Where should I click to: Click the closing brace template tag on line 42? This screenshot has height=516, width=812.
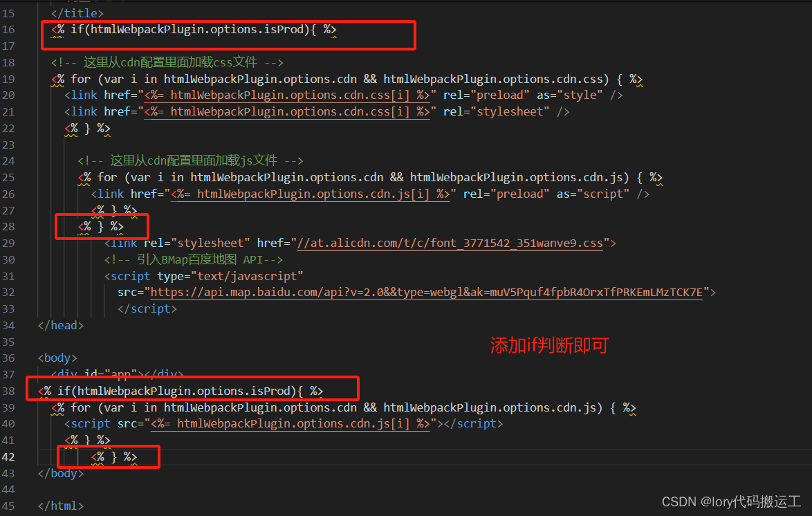coord(114,457)
